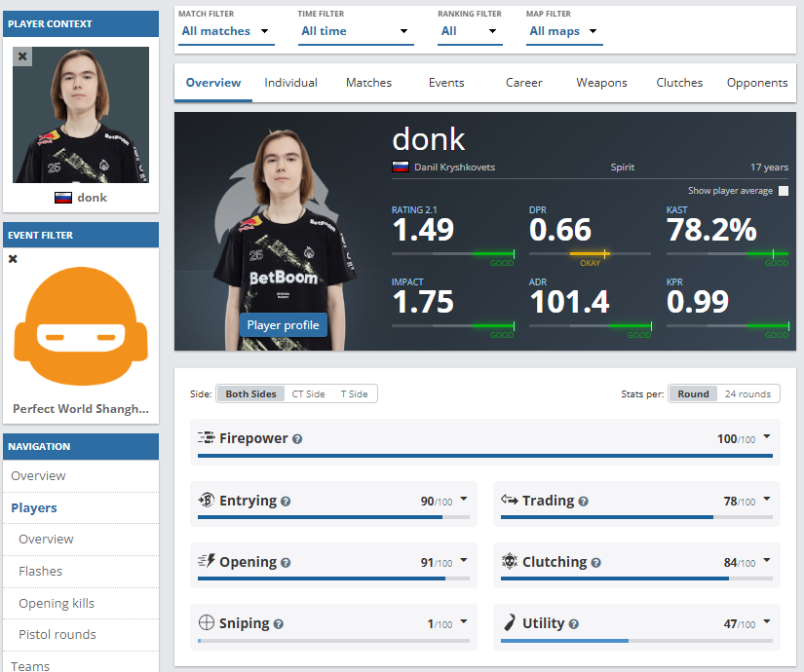Viewport: 804px width, 672px height.
Task: Open the Career tab
Action: [x=523, y=83]
